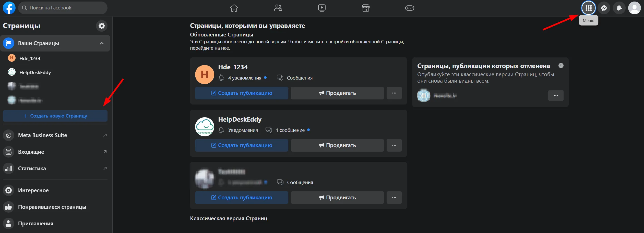Open Понравившиеся страницы

click(55, 207)
